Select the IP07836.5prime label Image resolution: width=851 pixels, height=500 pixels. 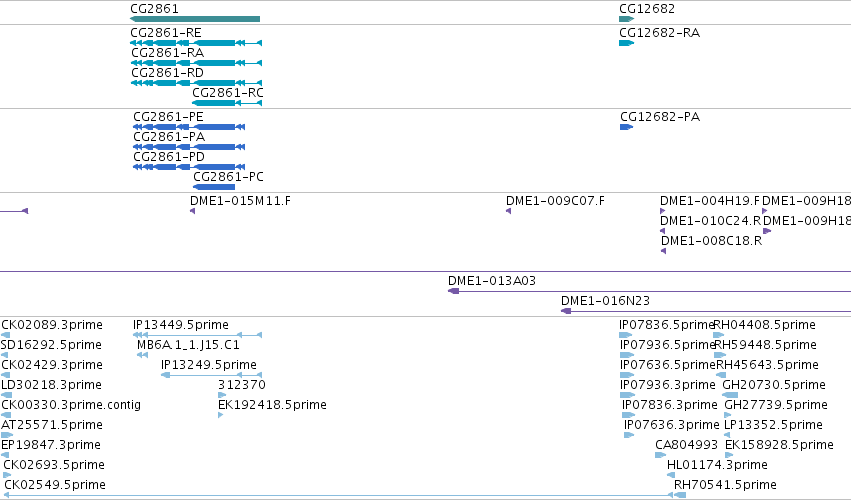click(667, 325)
